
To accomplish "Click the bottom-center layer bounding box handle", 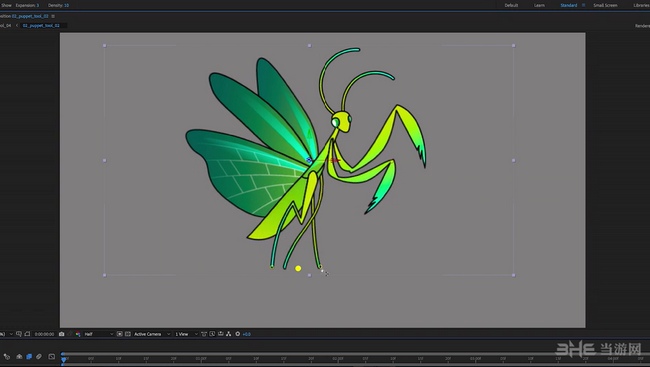I will (x=309, y=275).
